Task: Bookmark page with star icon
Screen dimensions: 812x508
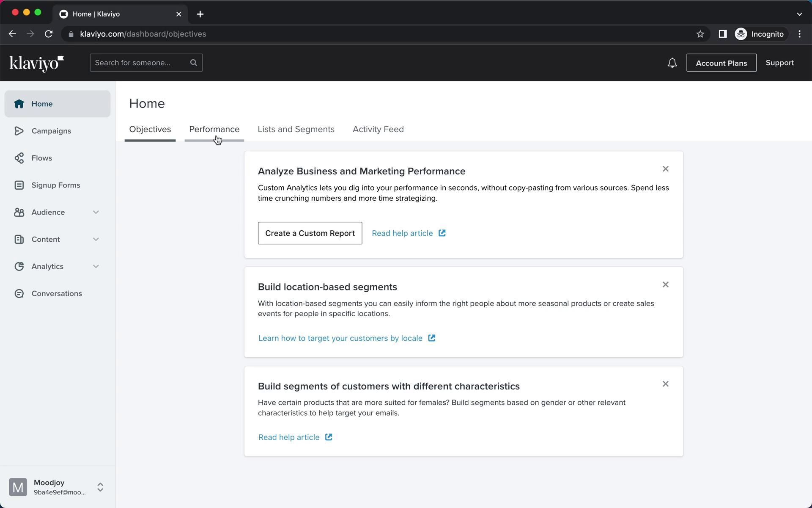Action: coord(700,34)
